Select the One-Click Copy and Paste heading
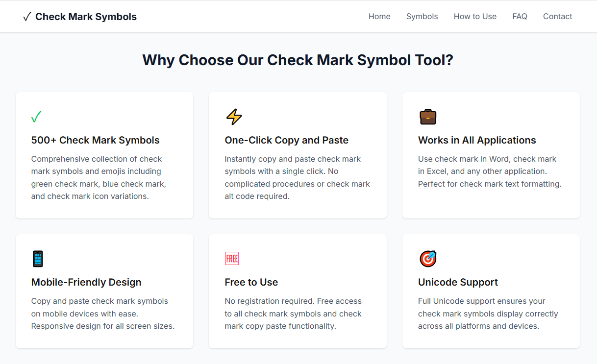The width and height of the screenshot is (597, 364). (287, 140)
